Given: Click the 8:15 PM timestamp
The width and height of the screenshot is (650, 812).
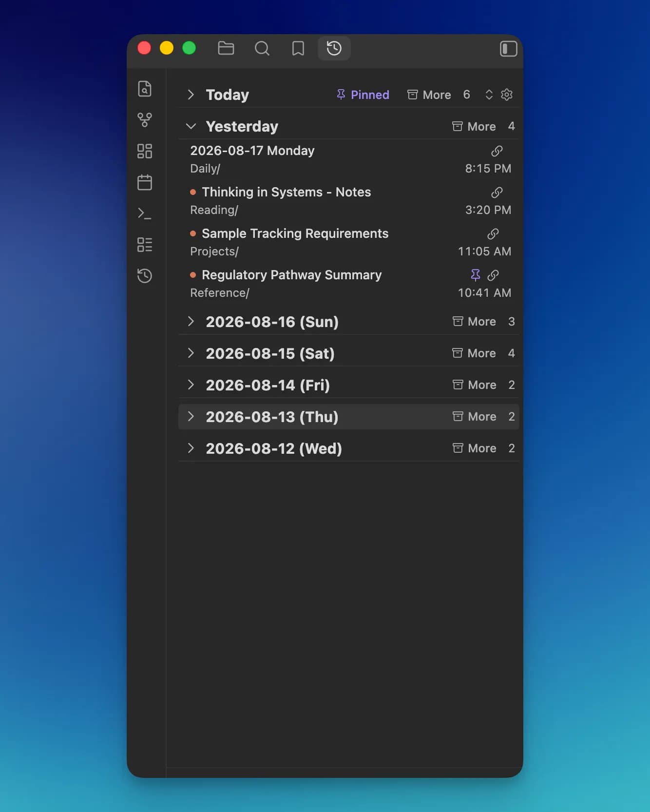Looking at the screenshot, I should pos(488,169).
